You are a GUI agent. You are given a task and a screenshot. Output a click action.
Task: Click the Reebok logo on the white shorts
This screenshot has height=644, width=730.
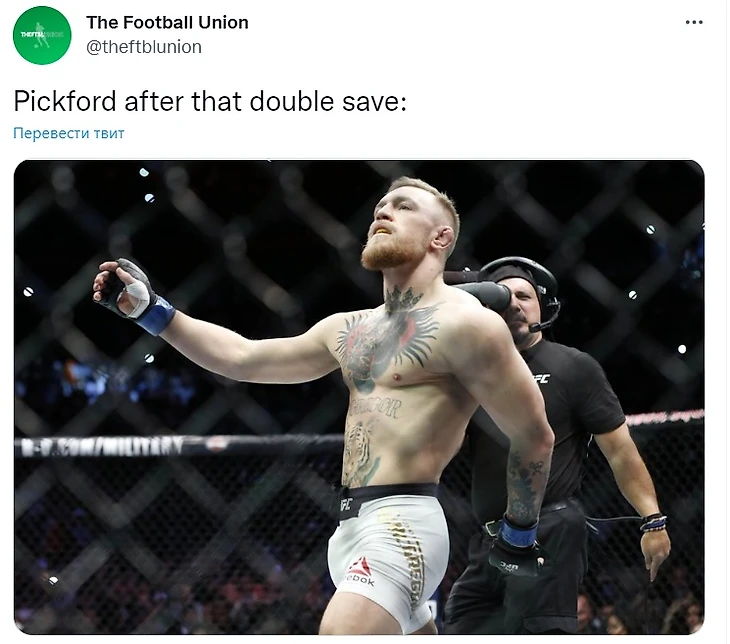(359, 572)
